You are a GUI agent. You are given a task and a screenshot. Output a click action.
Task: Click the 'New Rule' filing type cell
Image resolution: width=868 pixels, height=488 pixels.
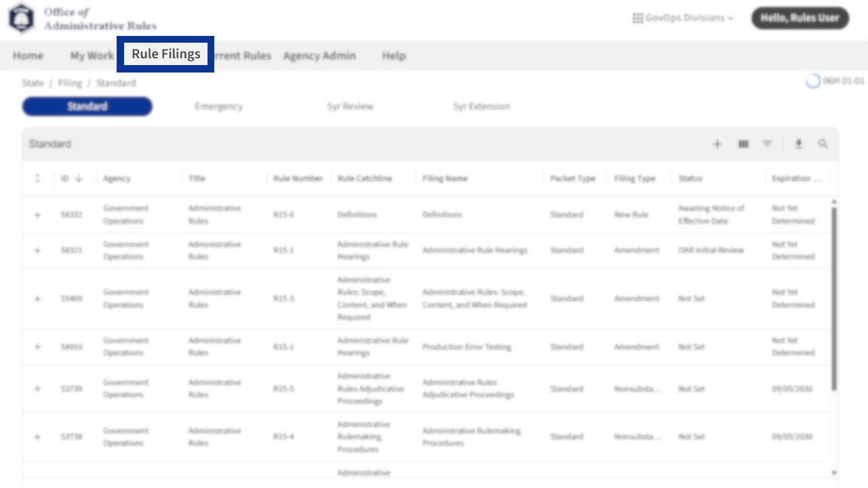[631, 215]
